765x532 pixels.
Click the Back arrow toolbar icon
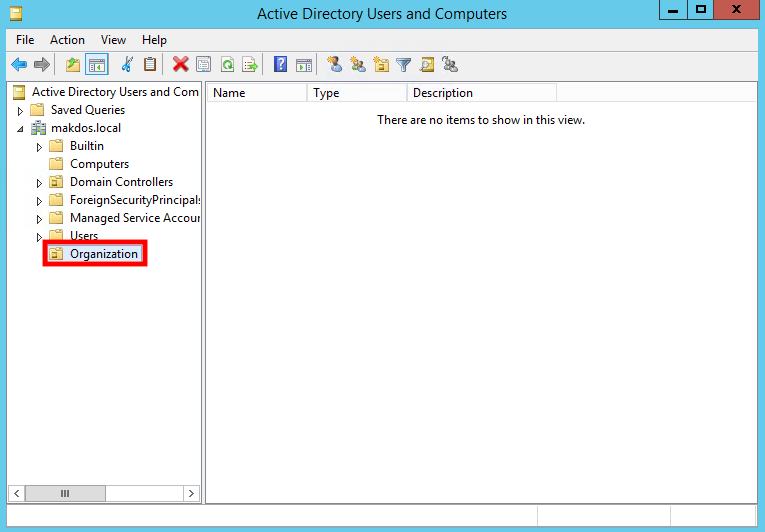(19, 64)
